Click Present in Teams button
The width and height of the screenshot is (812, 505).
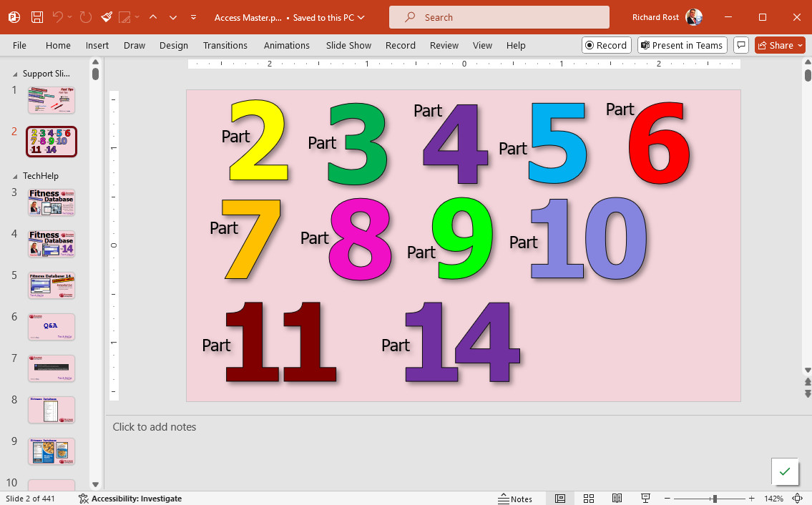point(681,45)
